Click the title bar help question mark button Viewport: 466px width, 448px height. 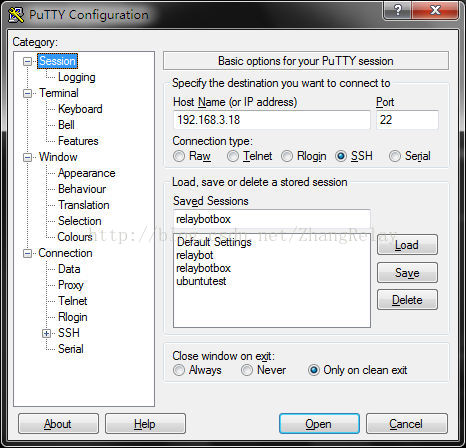click(x=397, y=10)
